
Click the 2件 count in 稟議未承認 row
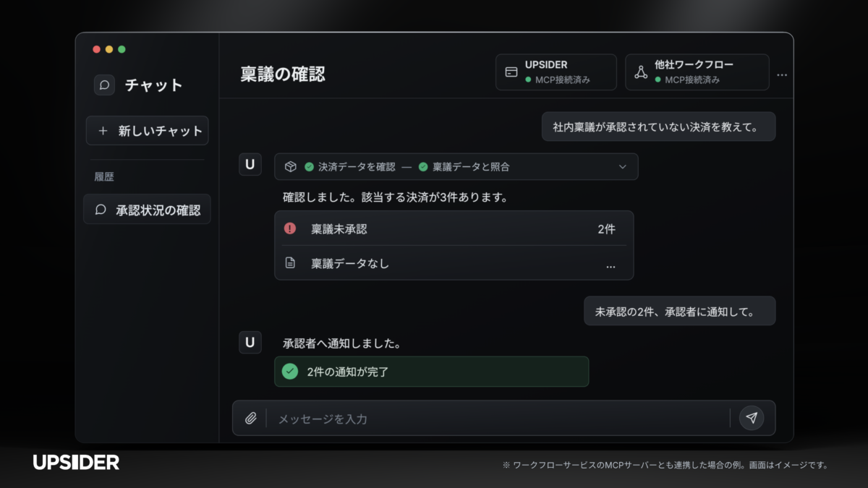tap(606, 229)
